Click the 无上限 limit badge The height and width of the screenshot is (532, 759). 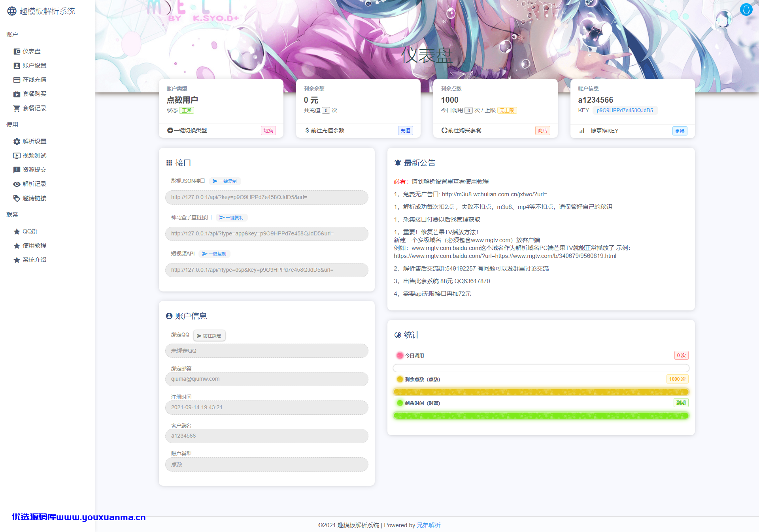507,111
